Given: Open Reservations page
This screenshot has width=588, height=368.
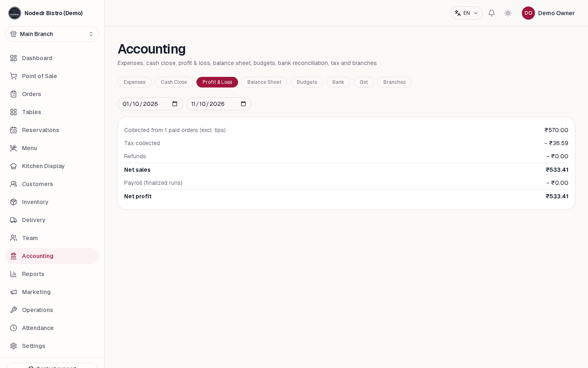Looking at the screenshot, I should 52,130.
